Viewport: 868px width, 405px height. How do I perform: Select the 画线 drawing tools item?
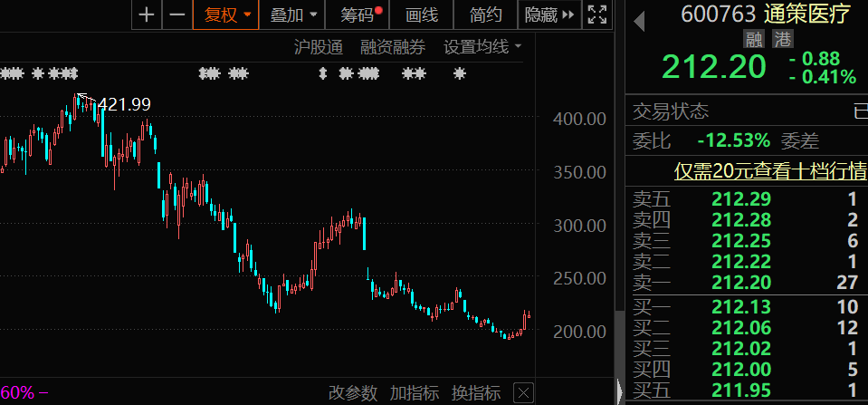point(422,14)
